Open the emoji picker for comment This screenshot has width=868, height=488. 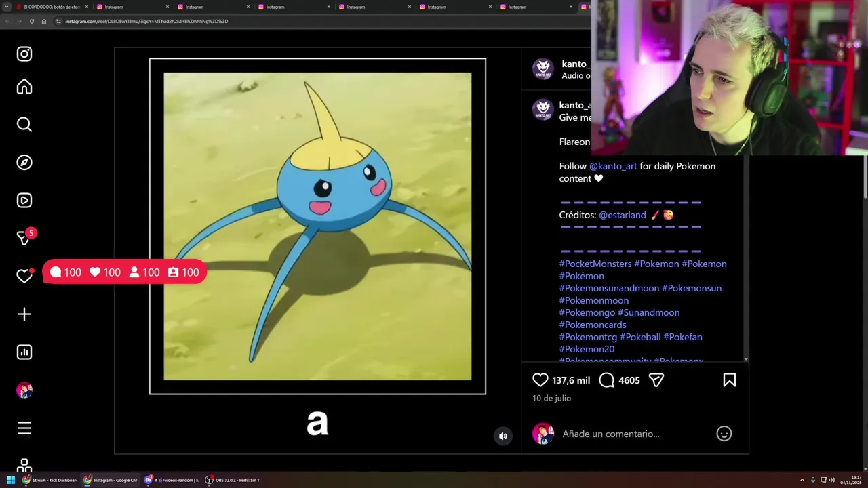click(x=724, y=434)
